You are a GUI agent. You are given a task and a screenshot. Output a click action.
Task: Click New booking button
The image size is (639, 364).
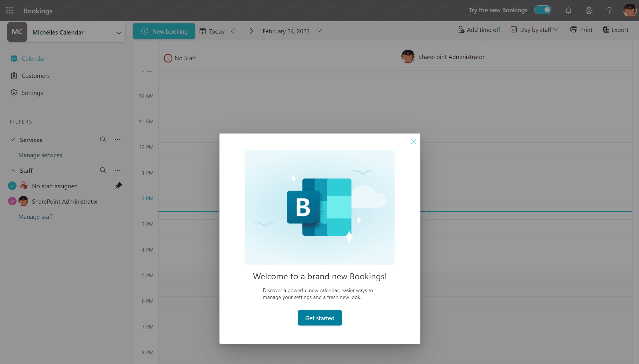point(164,31)
